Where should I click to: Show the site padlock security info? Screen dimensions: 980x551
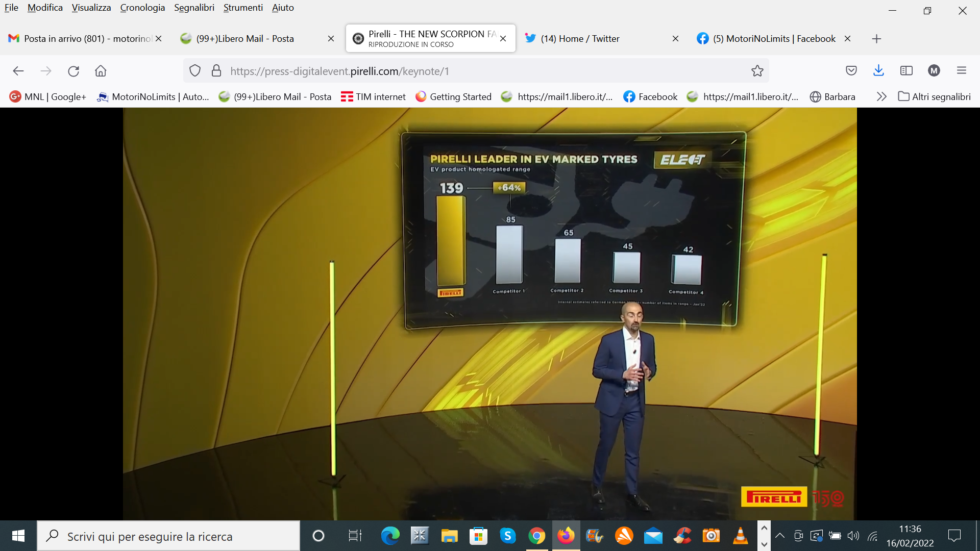click(216, 71)
